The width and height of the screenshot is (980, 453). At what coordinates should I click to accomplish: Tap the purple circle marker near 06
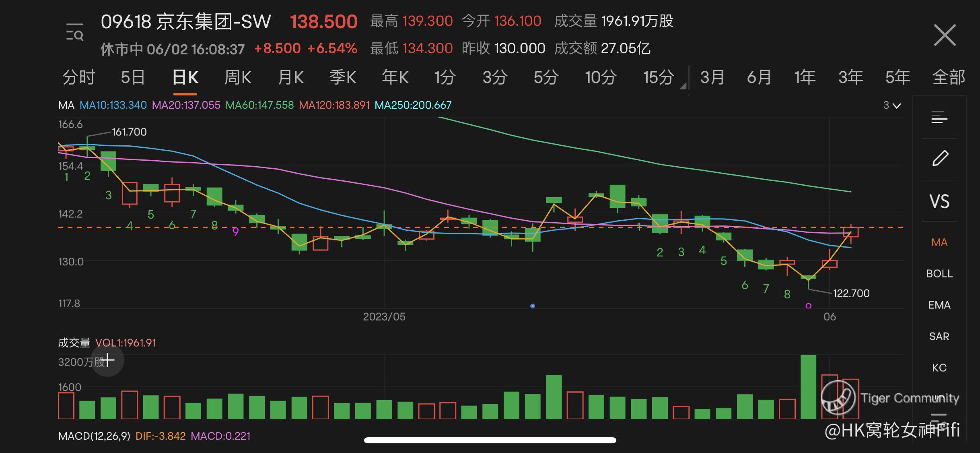tap(809, 306)
